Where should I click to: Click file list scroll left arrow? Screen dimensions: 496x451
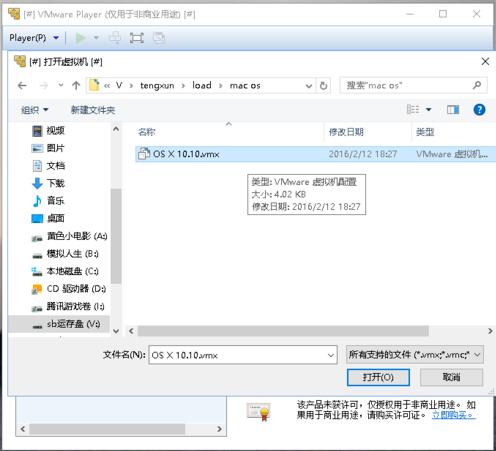pyautogui.click(x=131, y=331)
